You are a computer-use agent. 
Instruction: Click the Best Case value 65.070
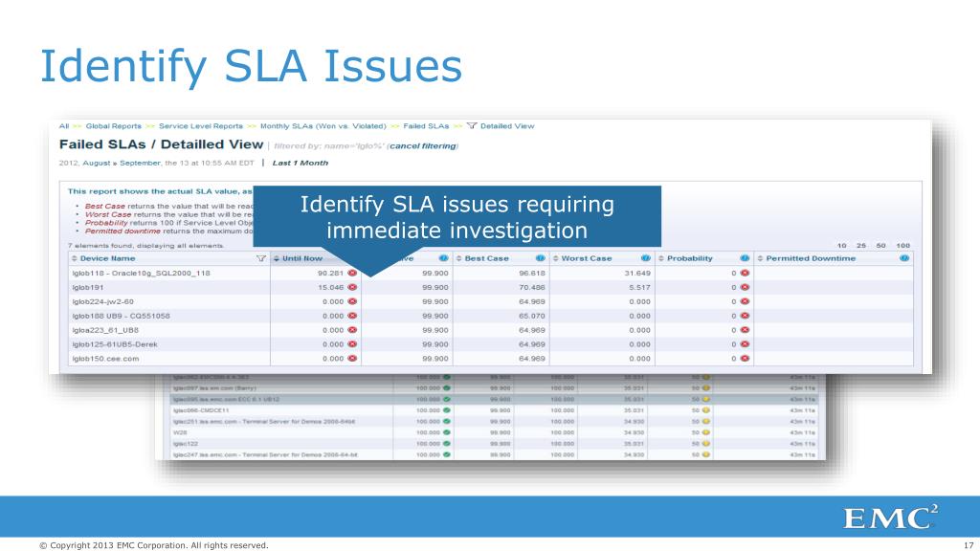pyautogui.click(x=532, y=316)
